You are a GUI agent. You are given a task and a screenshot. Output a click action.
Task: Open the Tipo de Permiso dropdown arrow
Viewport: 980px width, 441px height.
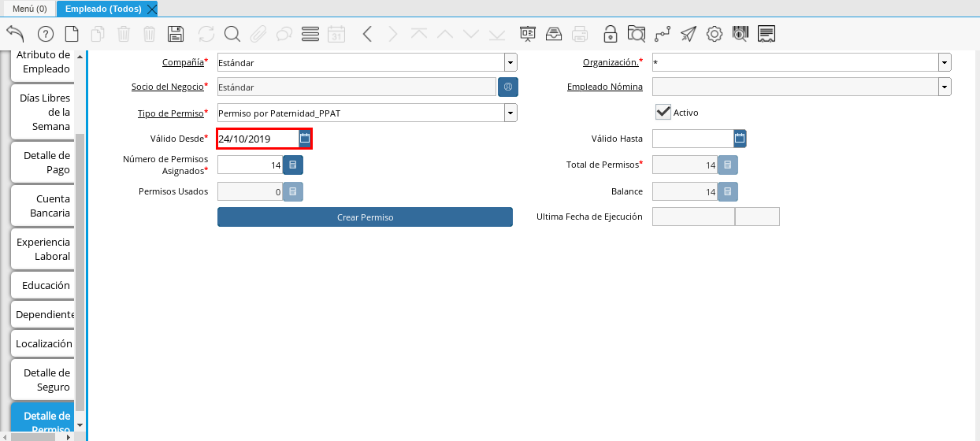click(510, 113)
